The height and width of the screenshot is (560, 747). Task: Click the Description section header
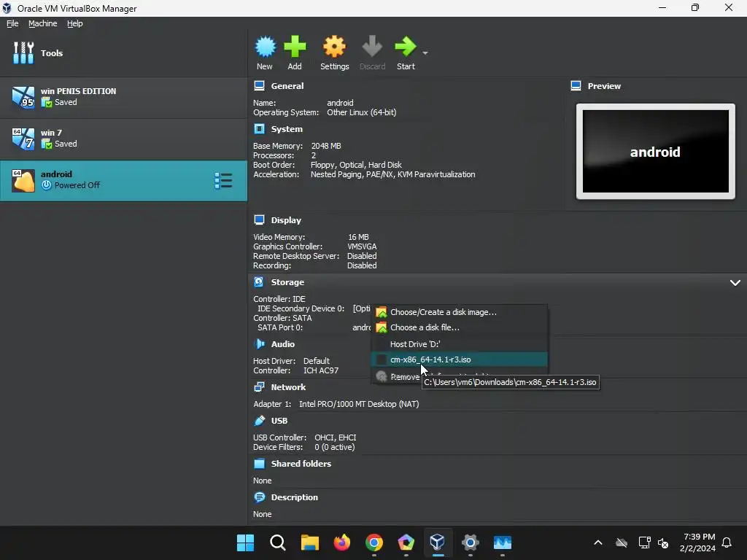[x=294, y=497]
